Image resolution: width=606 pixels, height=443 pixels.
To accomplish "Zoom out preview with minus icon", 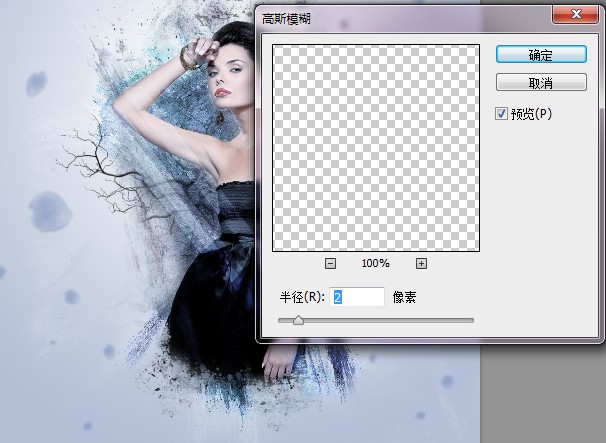I will [x=330, y=264].
